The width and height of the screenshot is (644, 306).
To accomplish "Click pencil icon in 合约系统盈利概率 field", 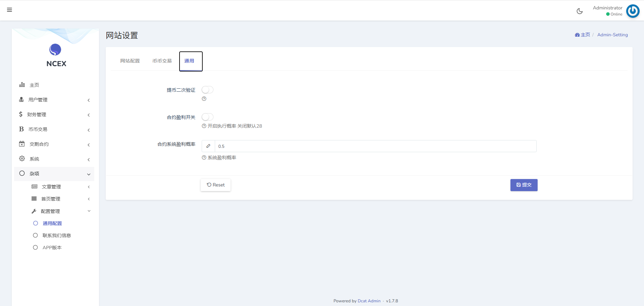I will (x=208, y=146).
